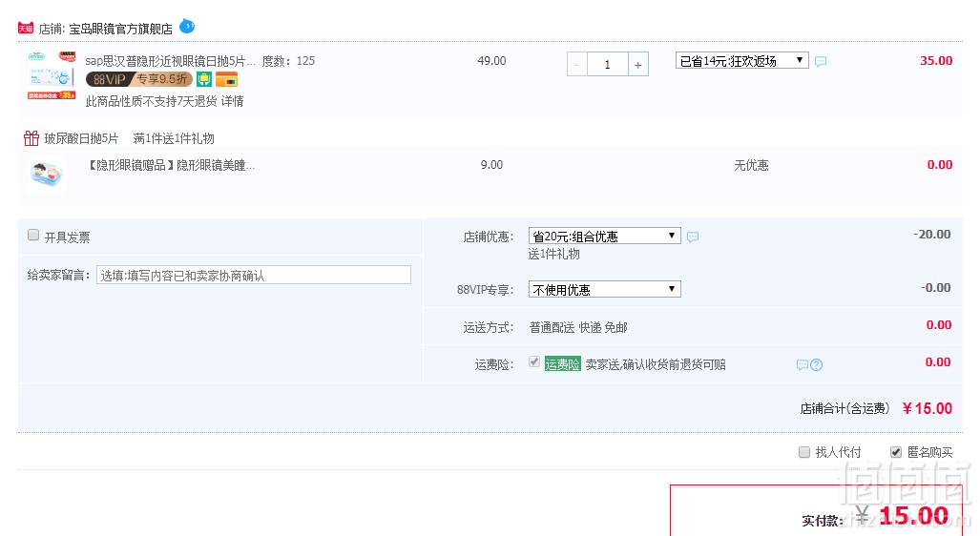Open the gift lens case thumbnail
The height and width of the screenshot is (536, 980).
click(x=48, y=174)
